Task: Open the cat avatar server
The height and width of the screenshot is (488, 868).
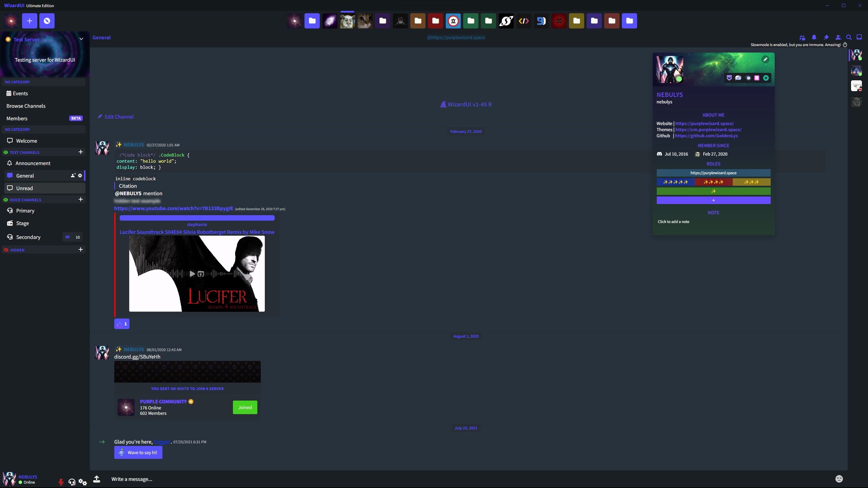Action: tap(365, 21)
